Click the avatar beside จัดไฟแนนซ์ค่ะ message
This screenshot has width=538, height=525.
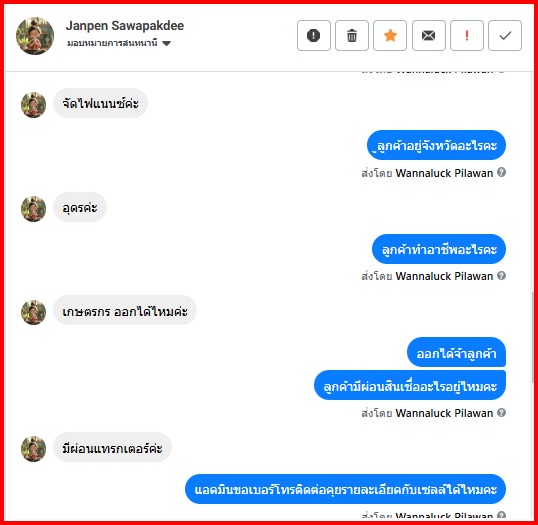(x=33, y=105)
